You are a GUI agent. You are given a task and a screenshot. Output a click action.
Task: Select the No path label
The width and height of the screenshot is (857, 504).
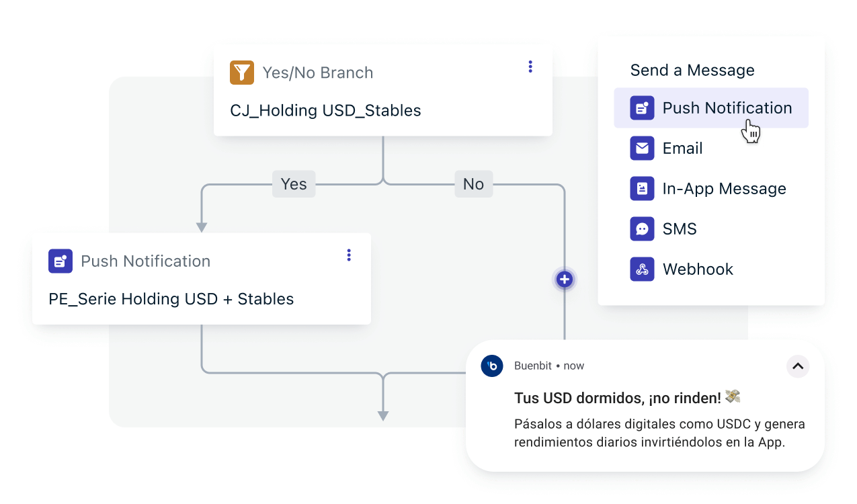click(473, 183)
